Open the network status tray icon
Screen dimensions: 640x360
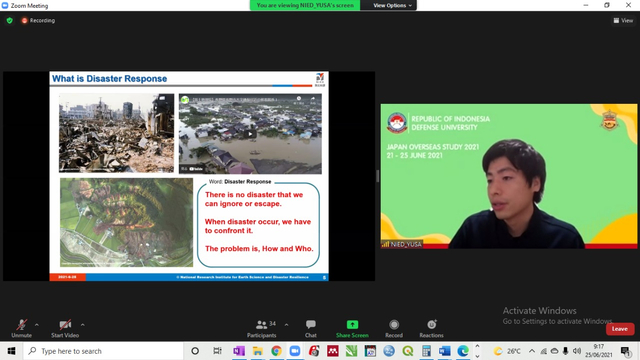pos(544,351)
